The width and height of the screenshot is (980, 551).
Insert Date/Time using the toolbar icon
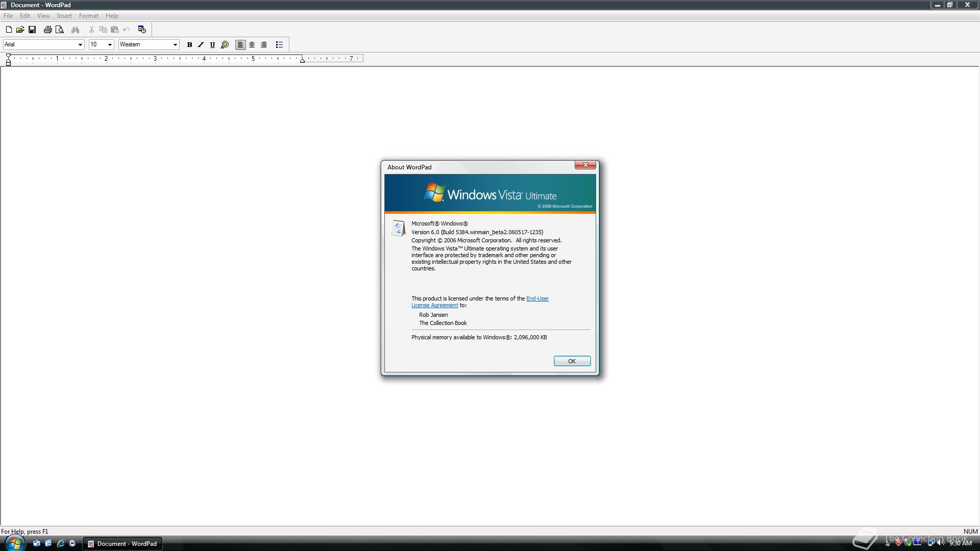(x=142, y=30)
